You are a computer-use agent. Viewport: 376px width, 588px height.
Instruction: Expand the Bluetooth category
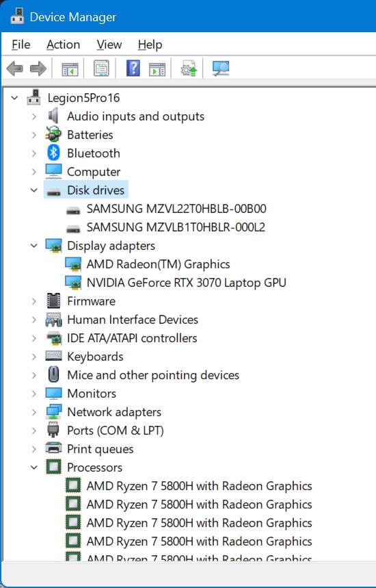(x=34, y=153)
